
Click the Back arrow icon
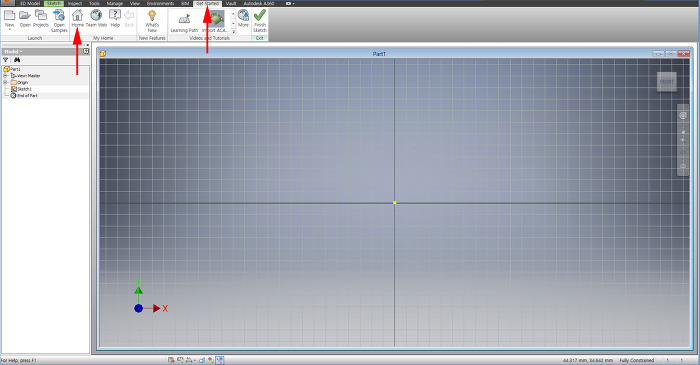click(x=129, y=16)
